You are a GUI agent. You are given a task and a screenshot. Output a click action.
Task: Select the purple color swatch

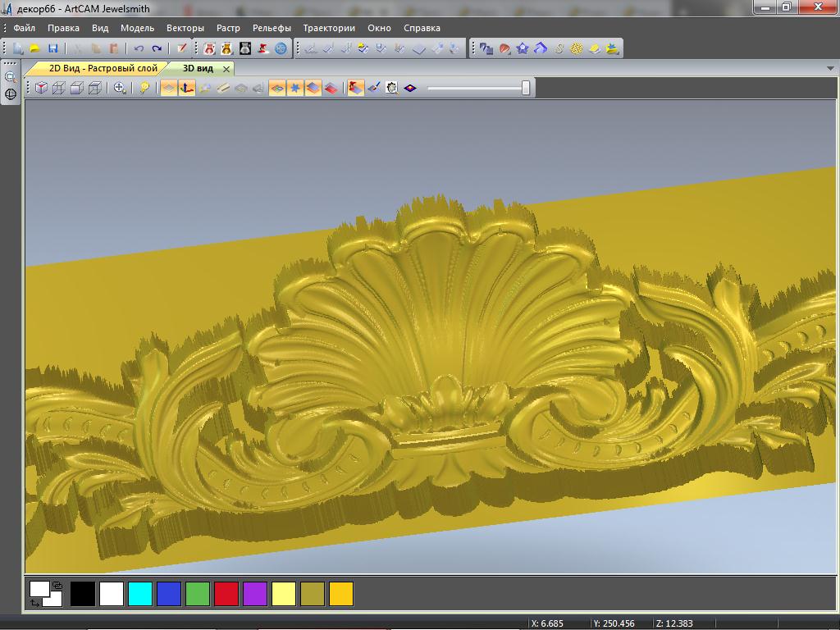[255, 594]
